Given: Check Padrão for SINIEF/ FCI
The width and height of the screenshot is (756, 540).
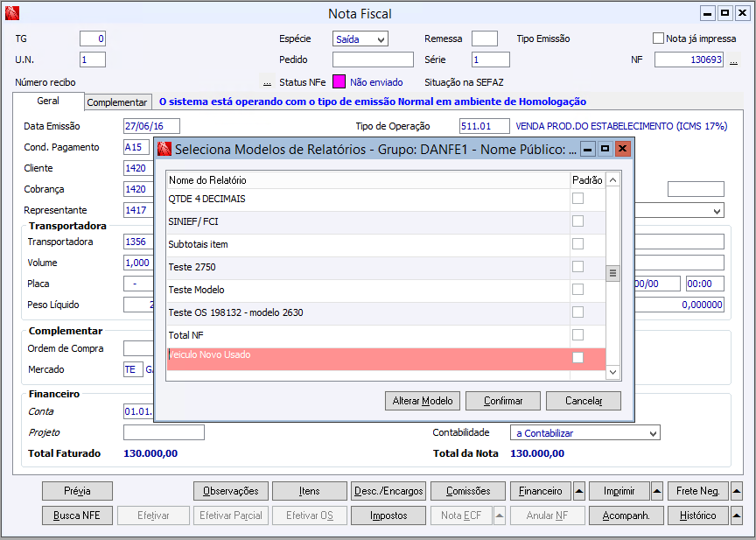Looking at the screenshot, I should pos(577,221).
